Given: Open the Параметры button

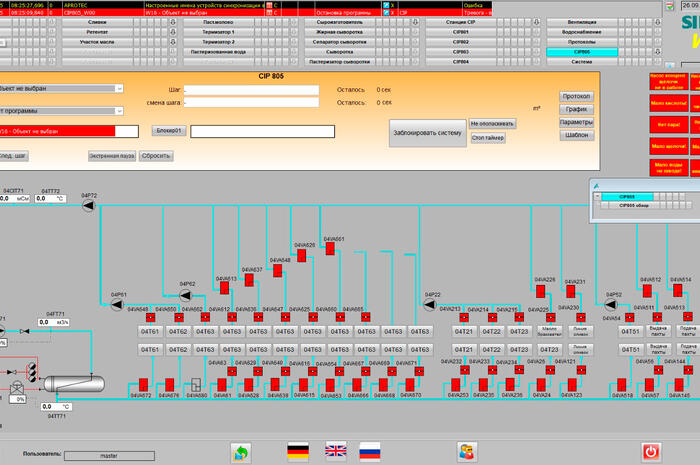Looking at the screenshot, I should pos(576,122).
